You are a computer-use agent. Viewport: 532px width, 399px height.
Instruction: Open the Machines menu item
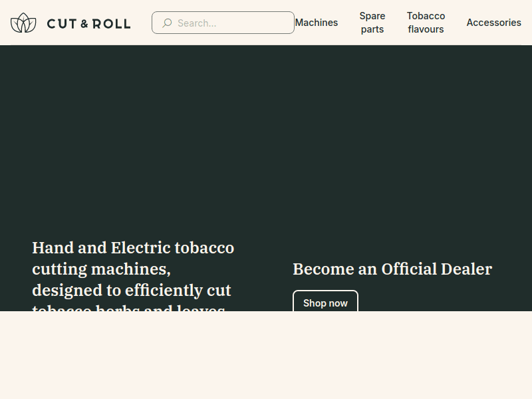point(317,23)
